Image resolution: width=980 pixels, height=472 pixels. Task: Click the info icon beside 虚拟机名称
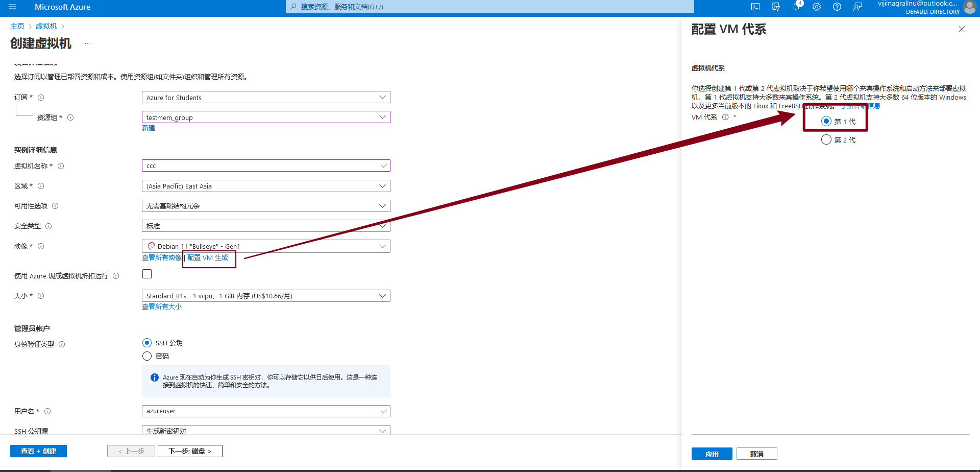click(61, 166)
